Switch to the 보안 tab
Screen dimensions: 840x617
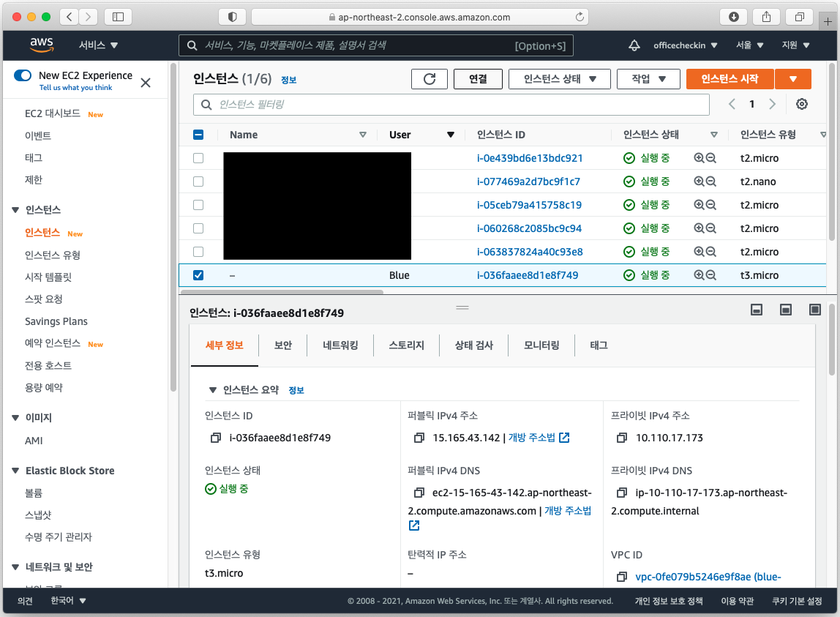click(283, 345)
